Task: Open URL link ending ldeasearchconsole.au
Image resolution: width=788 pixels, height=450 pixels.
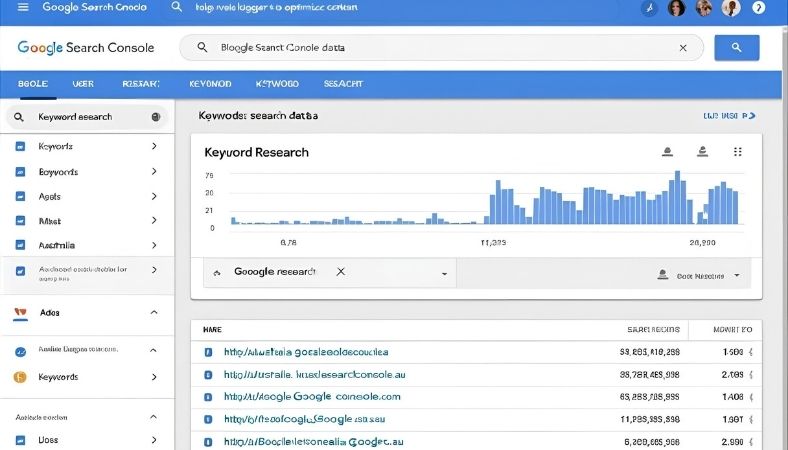Action: coord(315,375)
